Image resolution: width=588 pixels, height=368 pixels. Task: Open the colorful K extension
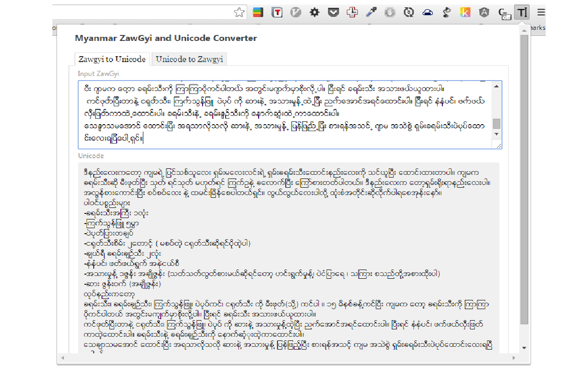click(x=465, y=12)
